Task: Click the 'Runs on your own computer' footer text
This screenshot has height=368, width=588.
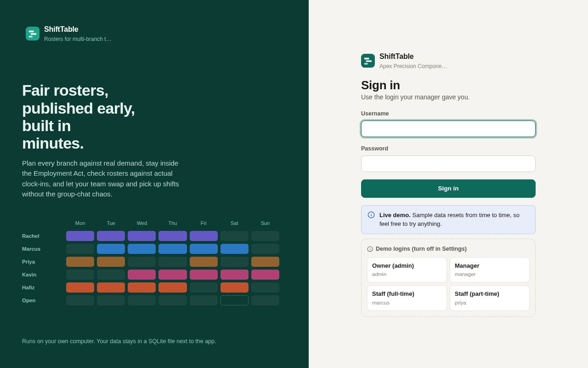Action: (119, 341)
